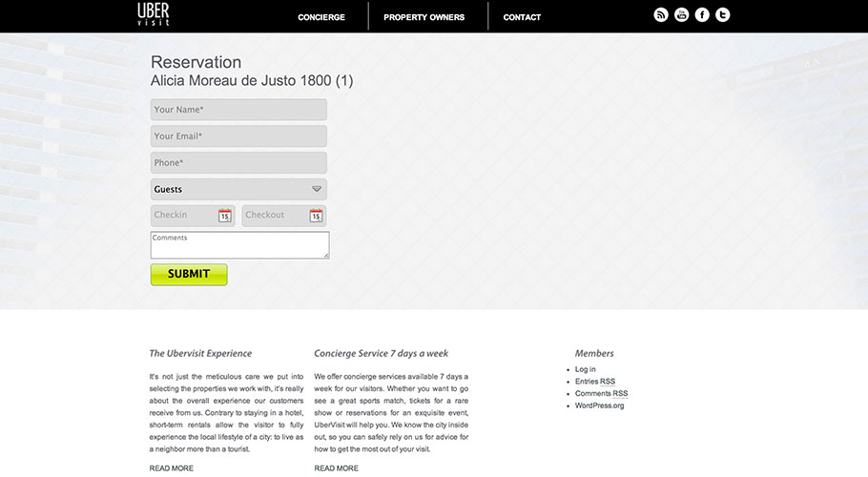Select the 'Members' heading
The height and width of the screenshot is (477, 868).
coord(594,353)
